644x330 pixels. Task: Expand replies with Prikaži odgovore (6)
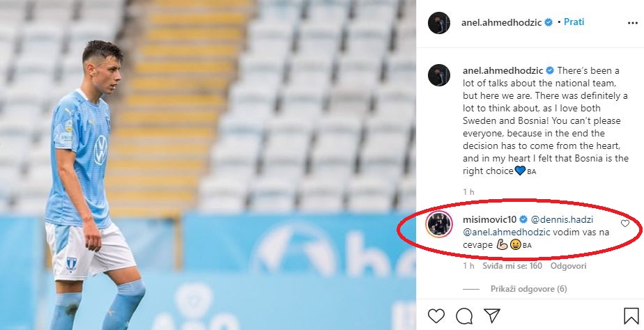click(528, 289)
